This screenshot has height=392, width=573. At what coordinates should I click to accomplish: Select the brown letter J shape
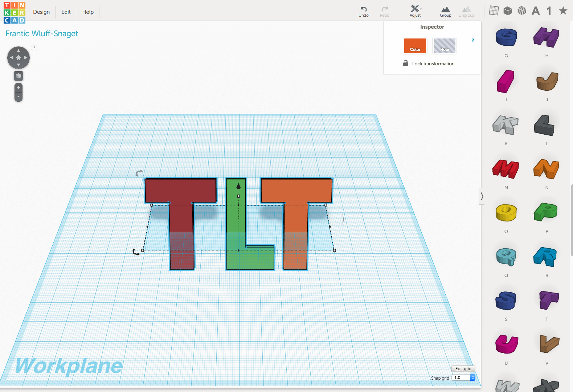pyautogui.click(x=547, y=81)
